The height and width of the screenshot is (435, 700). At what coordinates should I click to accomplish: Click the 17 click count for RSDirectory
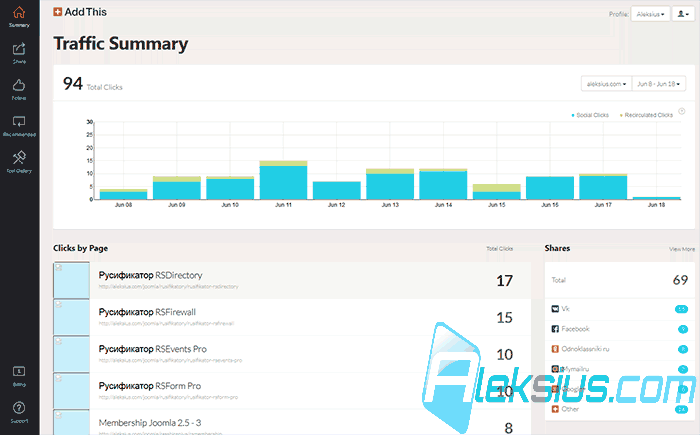click(504, 281)
